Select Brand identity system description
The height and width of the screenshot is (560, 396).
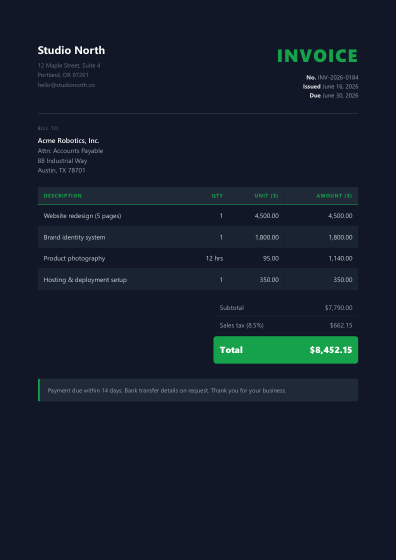pyautogui.click(x=74, y=238)
